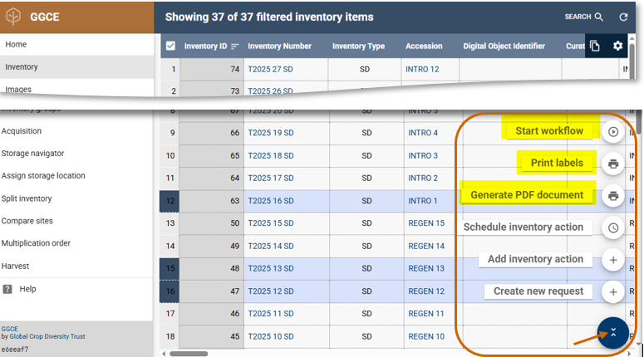644x357 pixels.
Task: Click the Generate PDF document printer icon
Action: 613,196
